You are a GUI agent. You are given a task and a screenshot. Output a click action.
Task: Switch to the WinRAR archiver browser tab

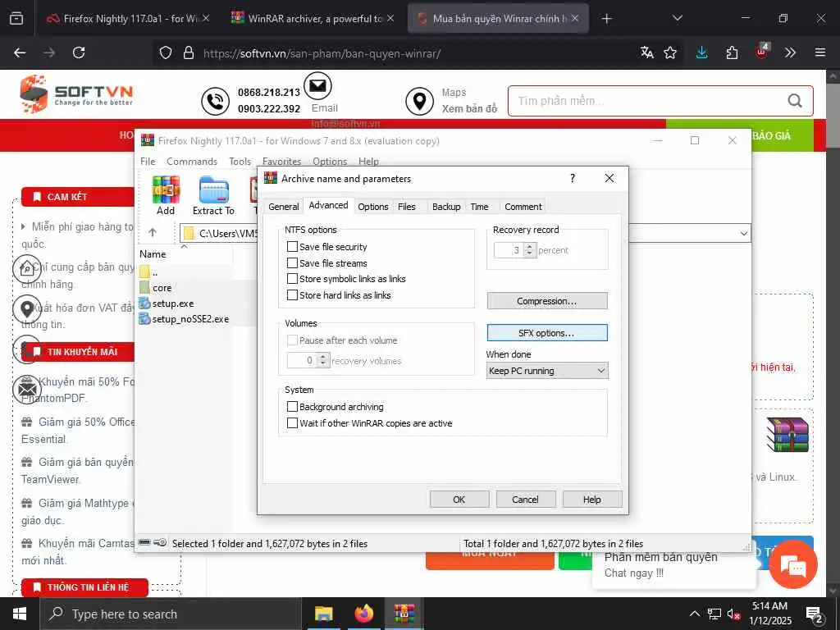point(313,18)
